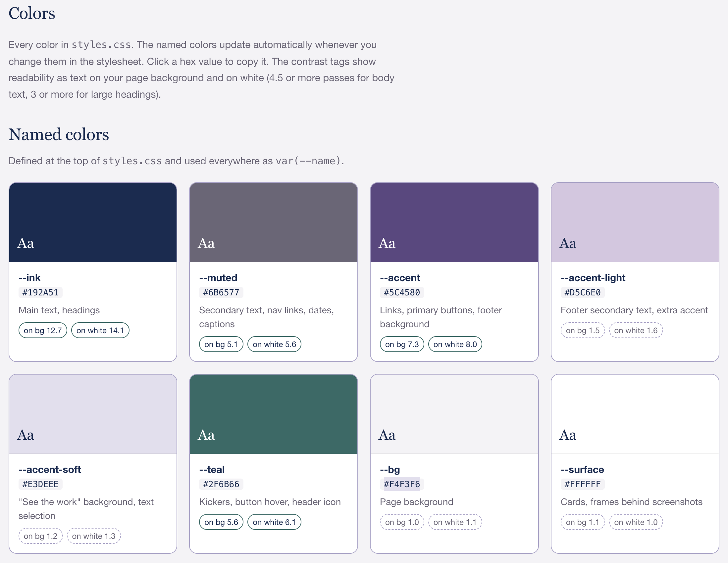Click the gray --muted color swatch
This screenshot has width=728, height=563.
(273, 222)
